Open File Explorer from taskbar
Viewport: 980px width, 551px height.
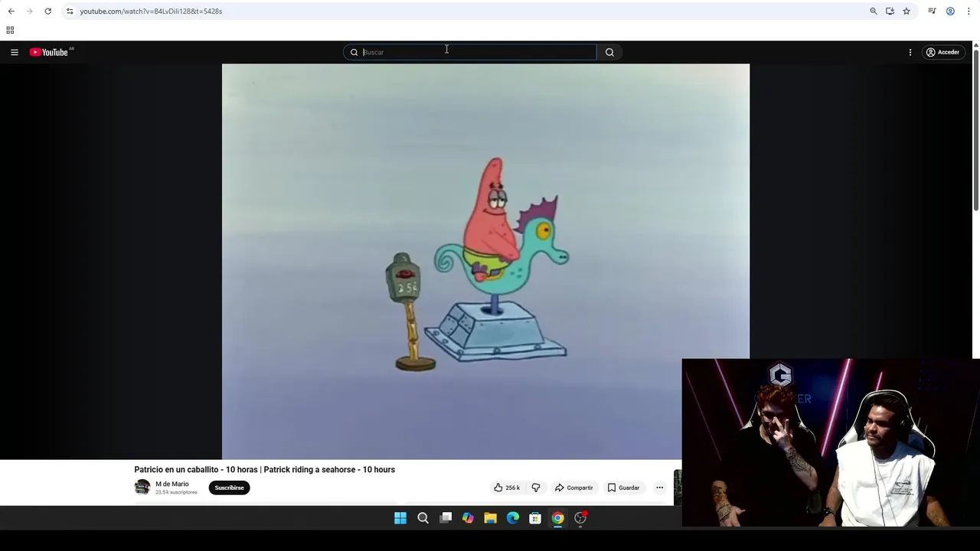490,518
